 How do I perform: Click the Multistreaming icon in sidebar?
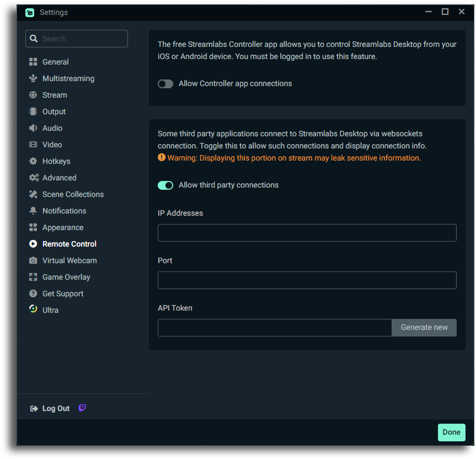point(33,79)
